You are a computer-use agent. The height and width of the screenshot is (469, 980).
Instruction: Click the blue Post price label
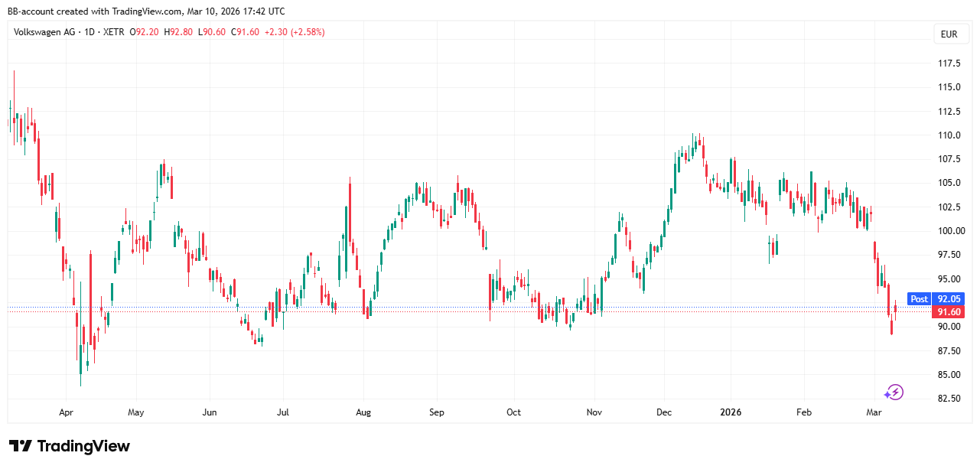coord(919,299)
